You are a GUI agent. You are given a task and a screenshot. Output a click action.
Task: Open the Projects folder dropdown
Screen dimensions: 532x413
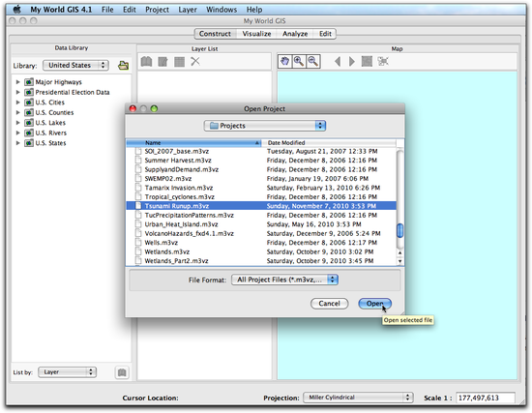click(x=265, y=126)
